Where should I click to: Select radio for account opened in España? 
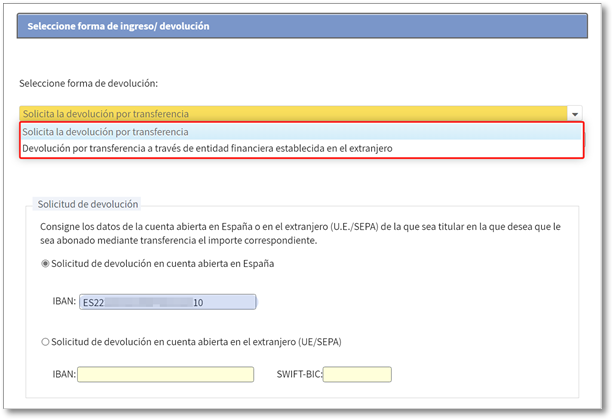click(45, 264)
